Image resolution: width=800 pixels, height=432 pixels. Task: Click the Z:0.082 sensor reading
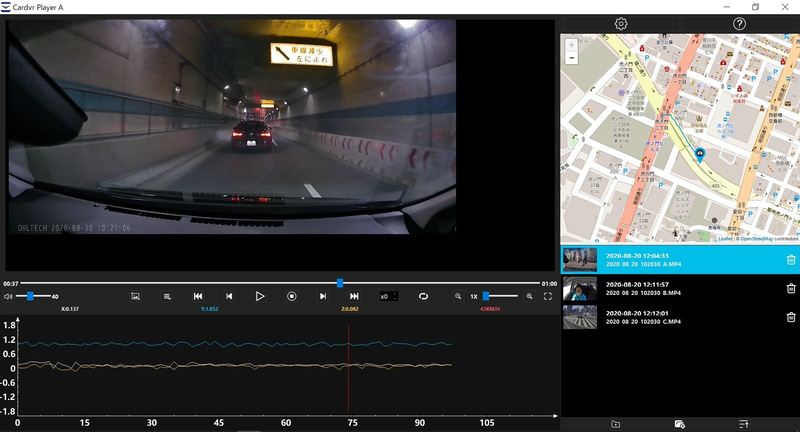click(349, 309)
